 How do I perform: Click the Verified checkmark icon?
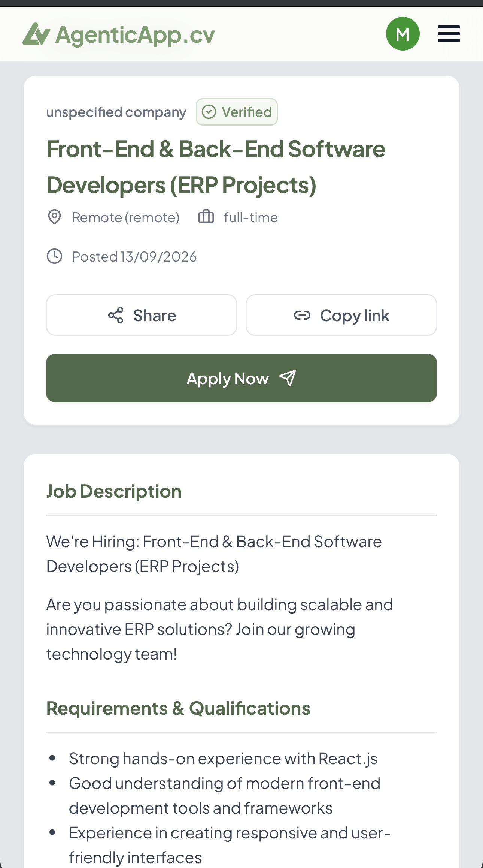209,112
